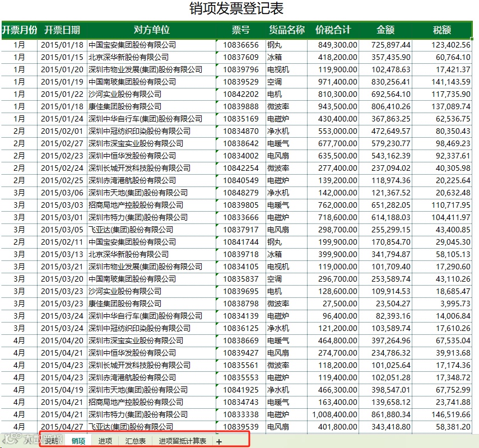Click ticket number cell 10837609
Viewport: 479px width, 448px height.
pos(241,57)
